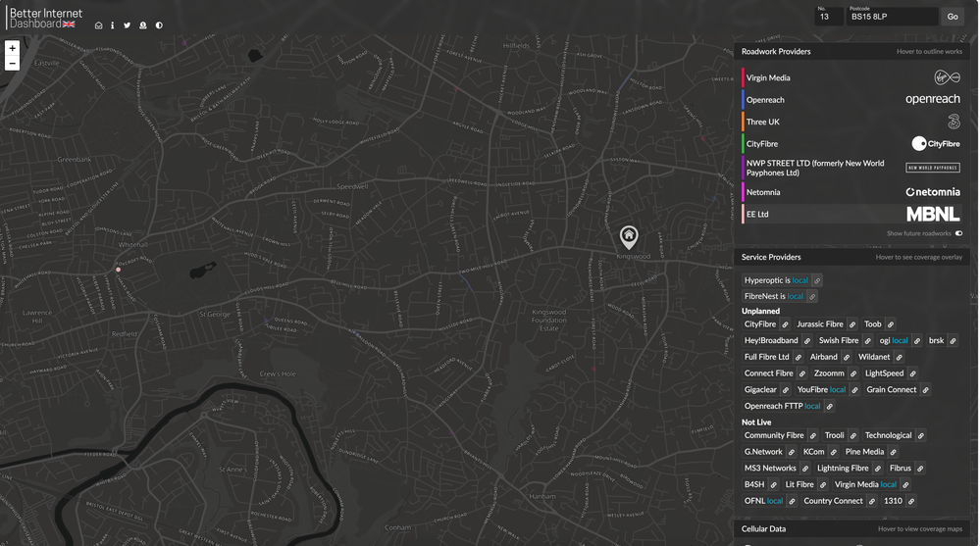The width and height of the screenshot is (980, 546).
Task: Open the info icon in the header
Action: pyautogui.click(x=113, y=25)
